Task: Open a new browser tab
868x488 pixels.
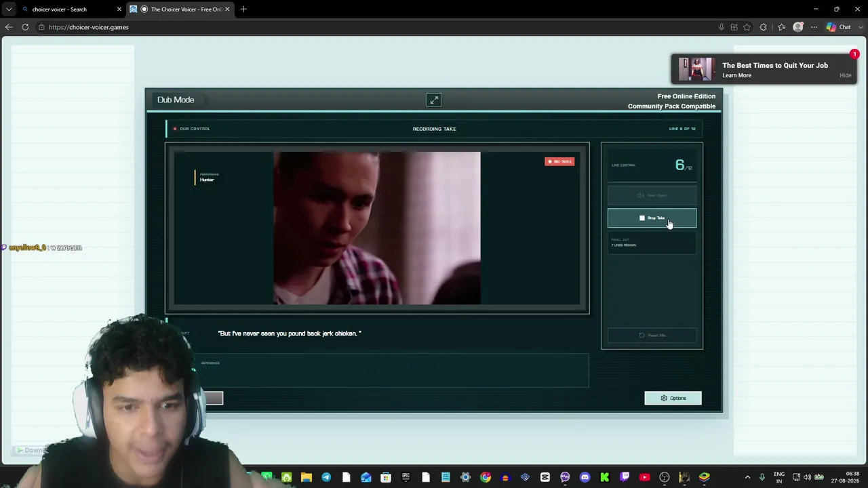Action: [x=243, y=9]
